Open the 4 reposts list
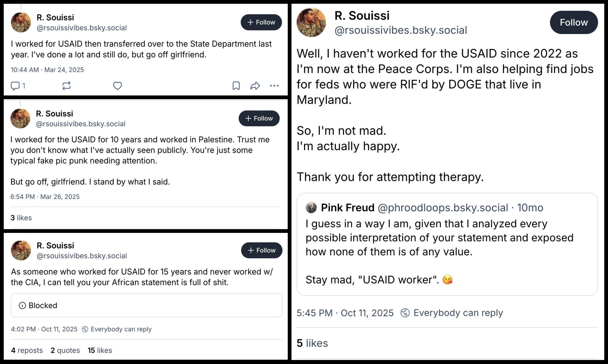The height and width of the screenshot is (364, 608). 27,350
